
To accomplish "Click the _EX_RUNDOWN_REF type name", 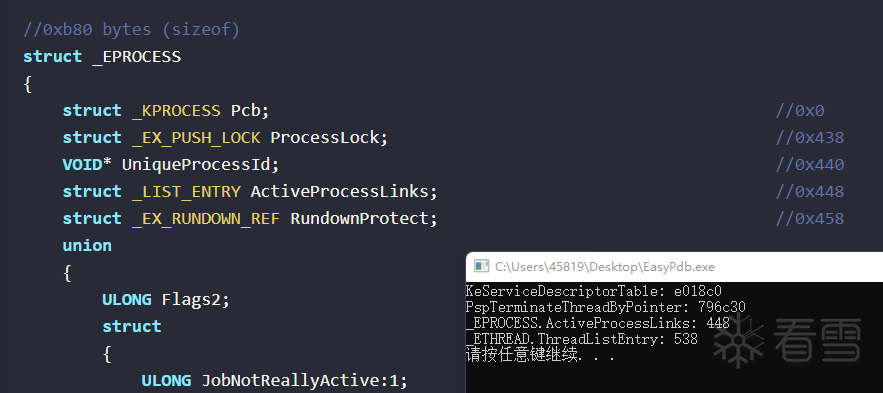I will [x=206, y=218].
